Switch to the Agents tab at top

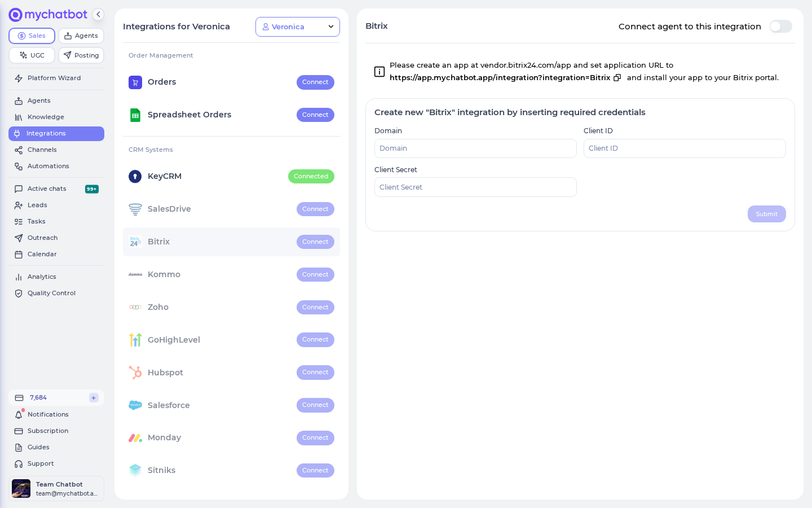tap(81, 36)
